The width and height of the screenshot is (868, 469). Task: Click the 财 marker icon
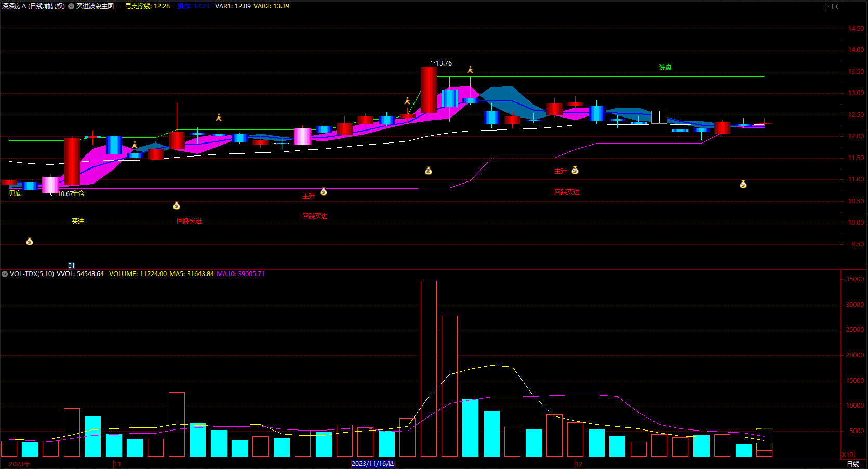point(71,266)
